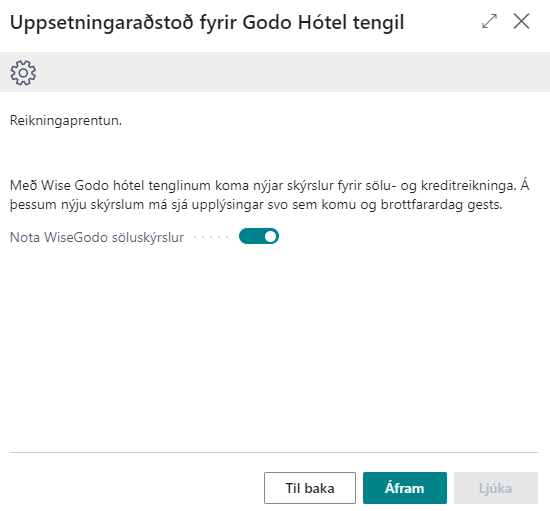This screenshot has height=511, width=550.
Task: Click the gear settings icon in the banner
Action: [23, 73]
